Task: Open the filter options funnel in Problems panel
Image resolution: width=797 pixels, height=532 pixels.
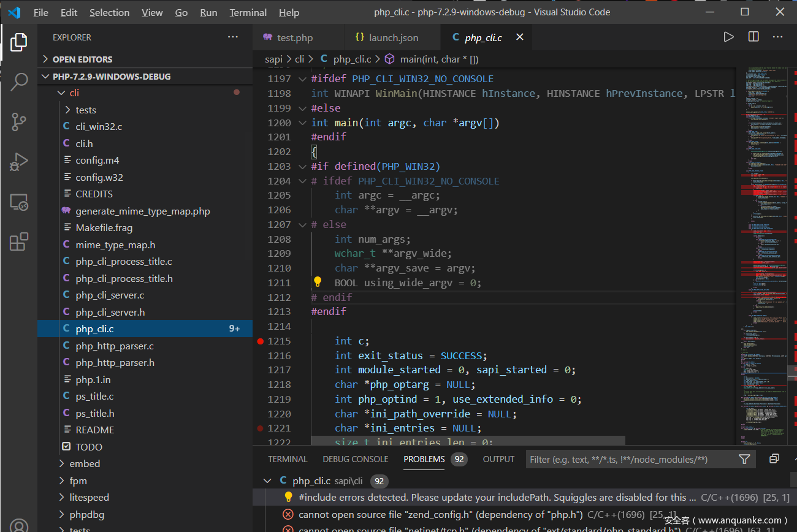Action: [x=744, y=459]
